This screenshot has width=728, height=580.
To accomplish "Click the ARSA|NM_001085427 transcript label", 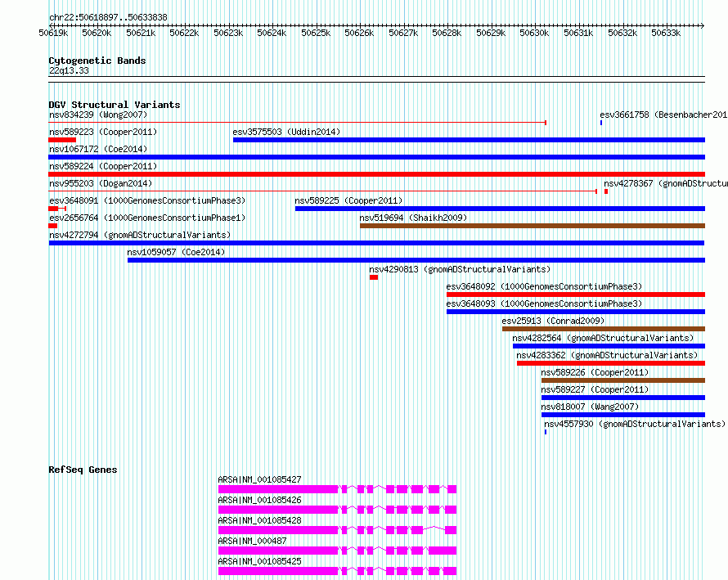I will click(259, 479).
